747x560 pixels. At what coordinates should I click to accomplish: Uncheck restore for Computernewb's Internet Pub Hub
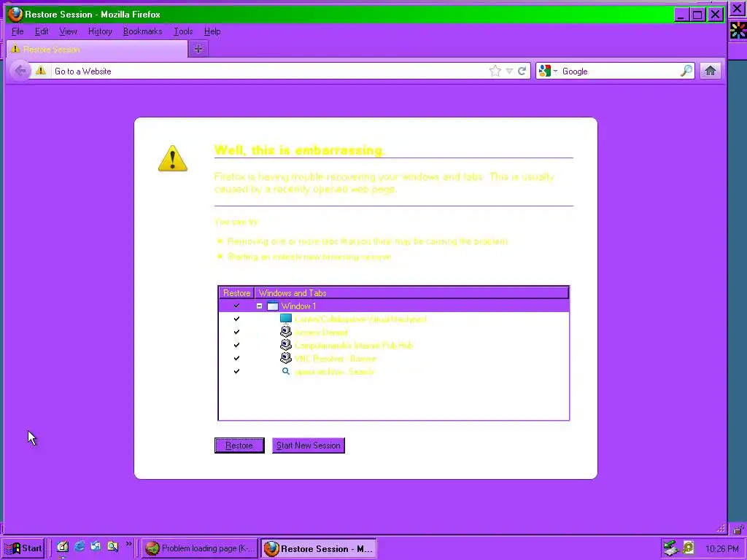pyautogui.click(x=236, y=345)
